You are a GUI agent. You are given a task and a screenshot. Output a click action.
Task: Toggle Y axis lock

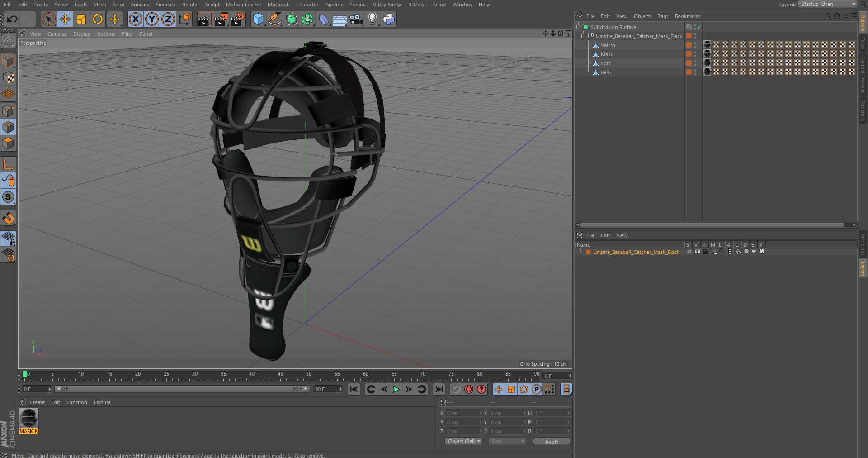pyautogui.click(x=152, y=19)
